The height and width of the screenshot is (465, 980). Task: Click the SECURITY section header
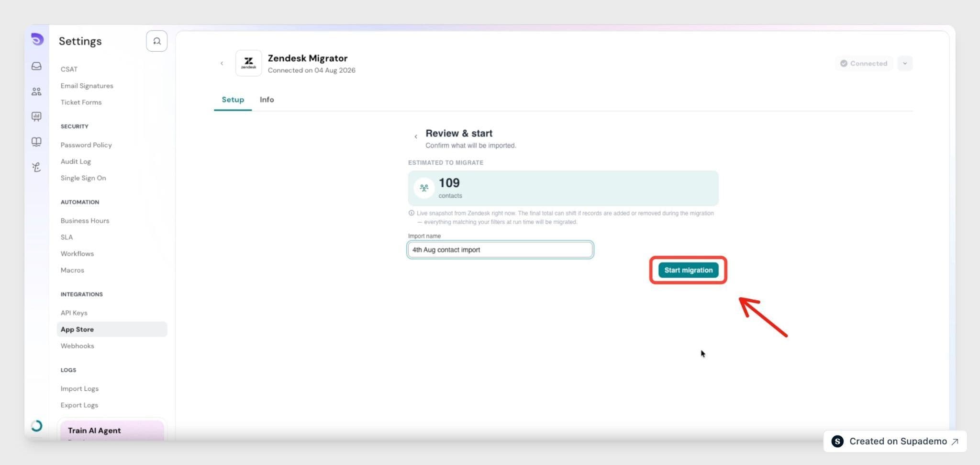click(75, 126)
